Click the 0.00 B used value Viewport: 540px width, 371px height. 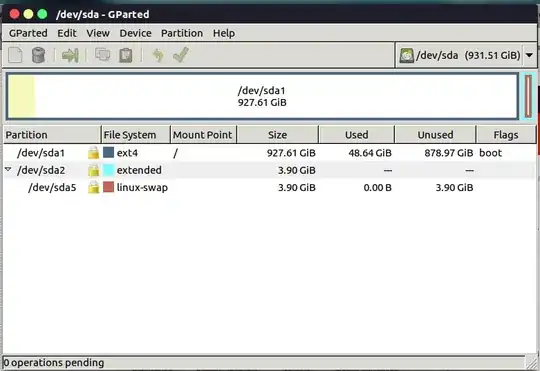tap(377, 188)
